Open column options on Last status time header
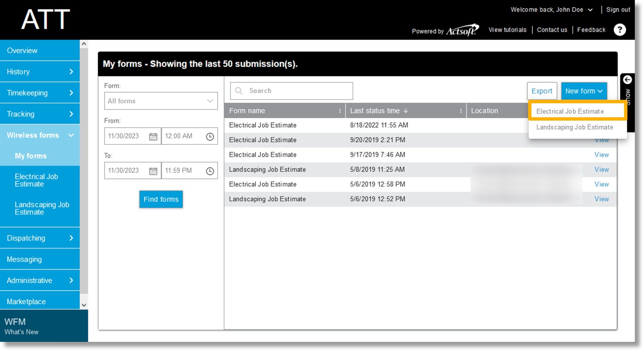The image size is (644, 351). pyautogui.click(x=461, y=111)
